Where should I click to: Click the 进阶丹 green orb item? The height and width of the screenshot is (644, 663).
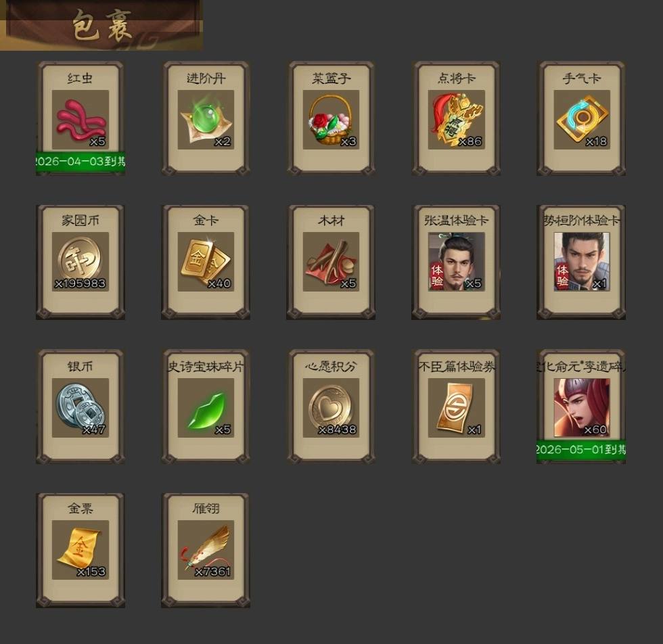coord(206,120)
